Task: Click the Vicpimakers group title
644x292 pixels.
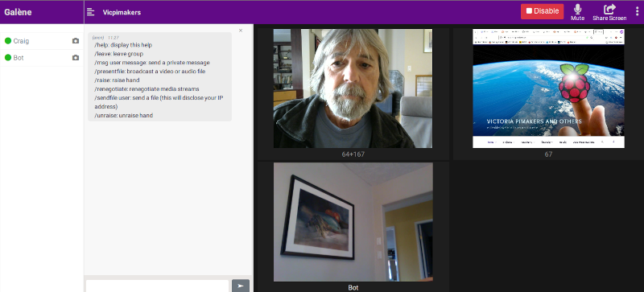Action: pyautogui.click(x=122, y=12)
